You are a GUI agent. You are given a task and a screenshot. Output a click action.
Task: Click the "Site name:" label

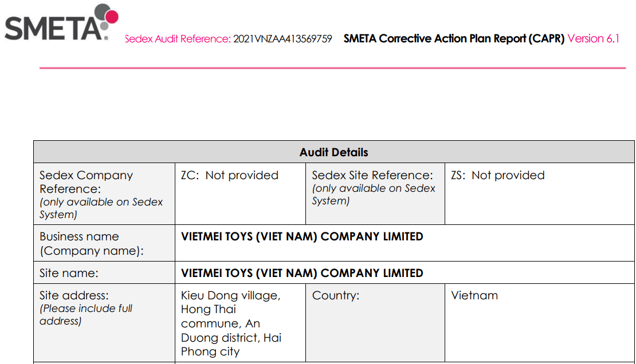(x=69, y=273)
